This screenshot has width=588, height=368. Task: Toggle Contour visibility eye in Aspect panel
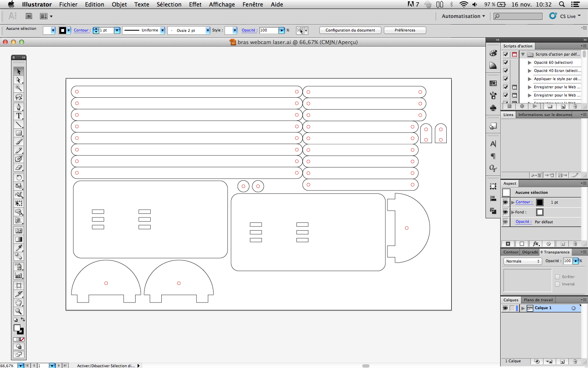[506, 202]
